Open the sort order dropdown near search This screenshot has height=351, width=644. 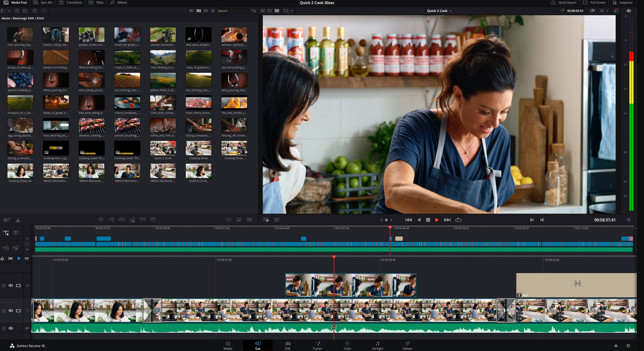point(253,11)
